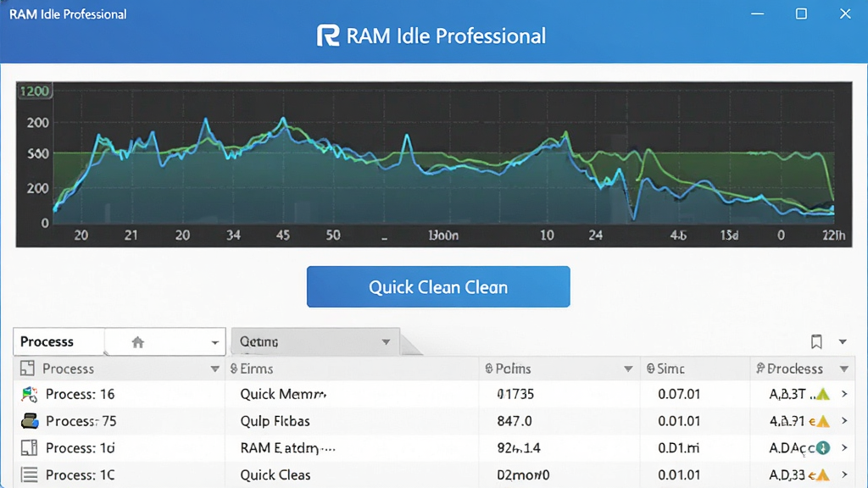
Task: Click the RAM Idle Professional logo icon
Action: (328, 36)
